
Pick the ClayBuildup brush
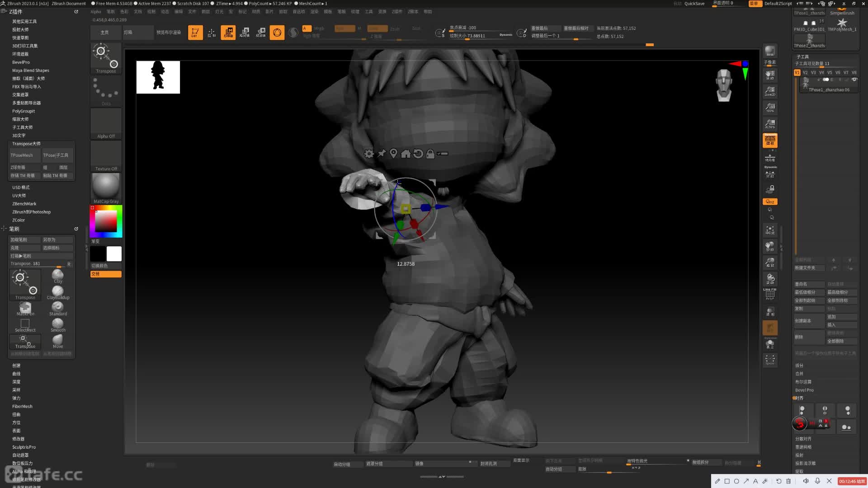[58, 292]
